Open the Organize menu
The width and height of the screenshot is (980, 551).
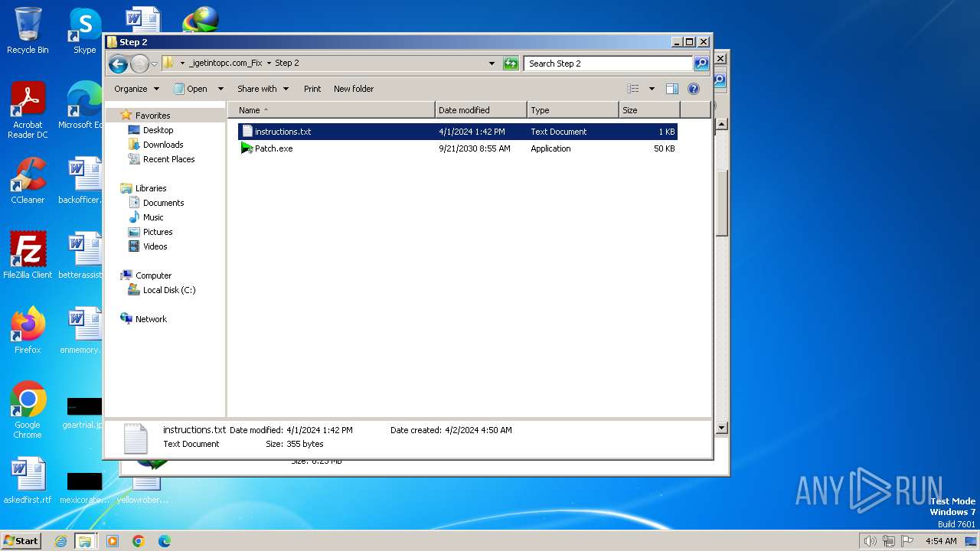click(136, 89)
